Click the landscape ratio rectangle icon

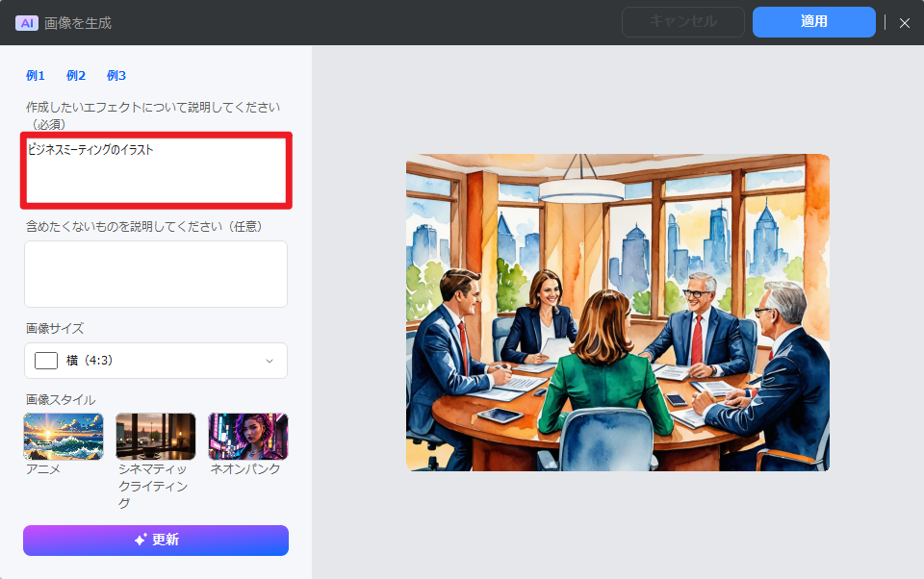coord(46,361)
